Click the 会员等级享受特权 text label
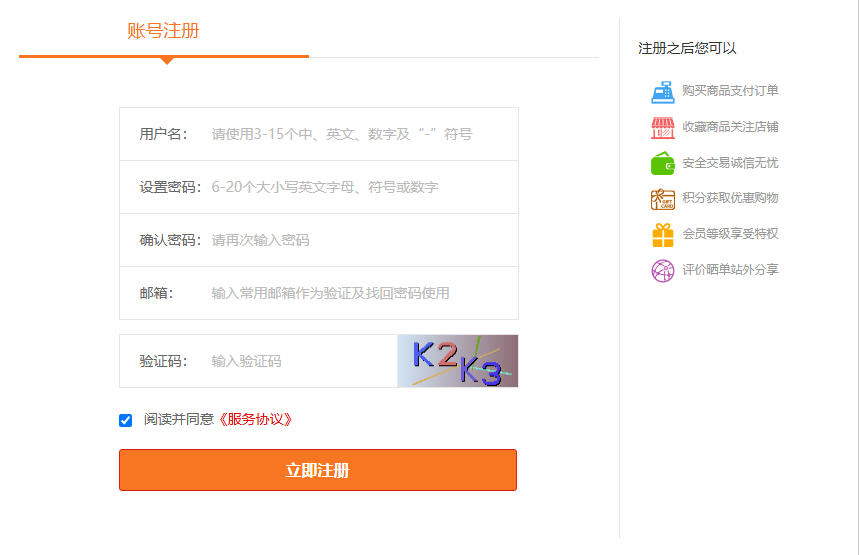 pos(730,234)
